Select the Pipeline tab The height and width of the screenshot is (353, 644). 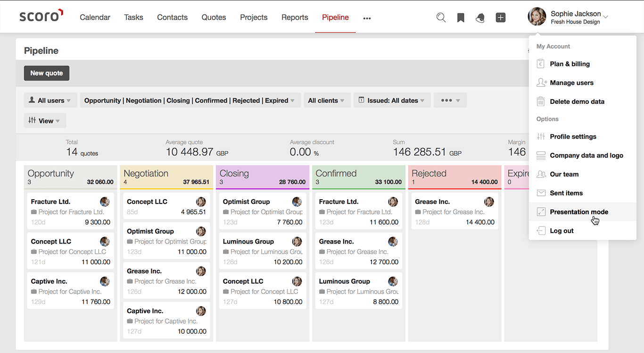point(335,17)
